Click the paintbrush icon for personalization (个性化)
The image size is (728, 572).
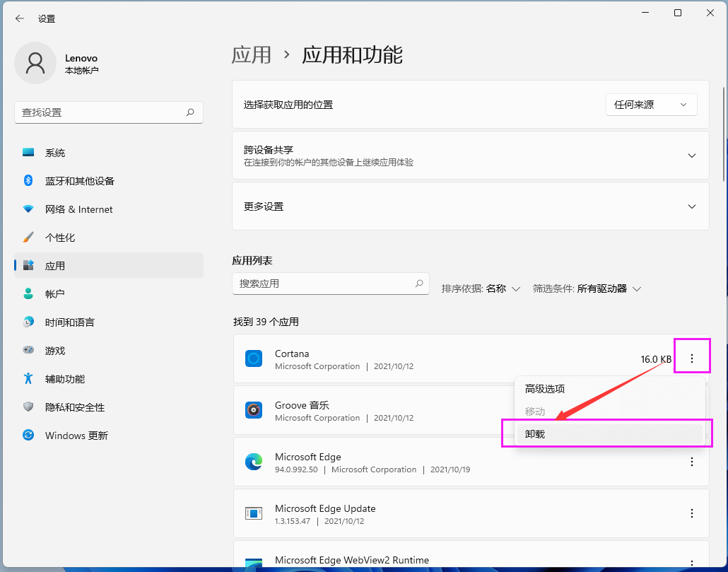(x=28, y=238)
